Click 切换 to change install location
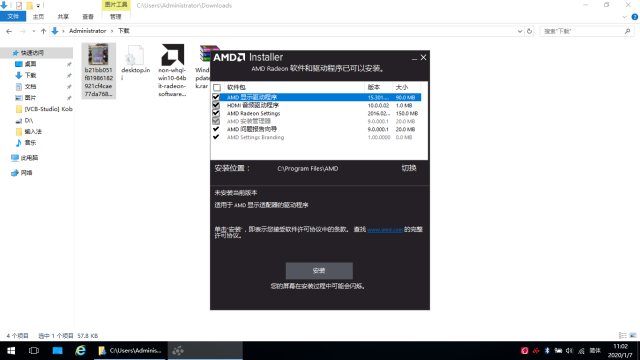The height and width of the screenshot is (360, 640). (409, 168)
